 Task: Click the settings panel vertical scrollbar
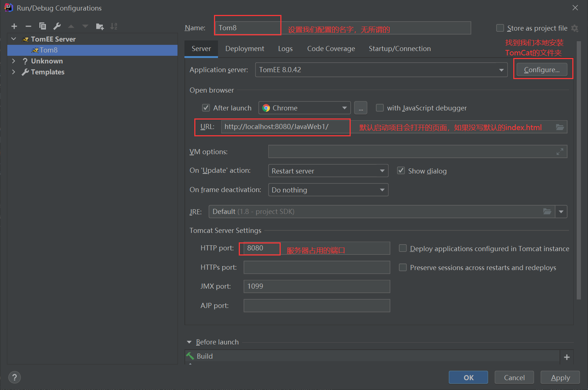click(579, 170)
